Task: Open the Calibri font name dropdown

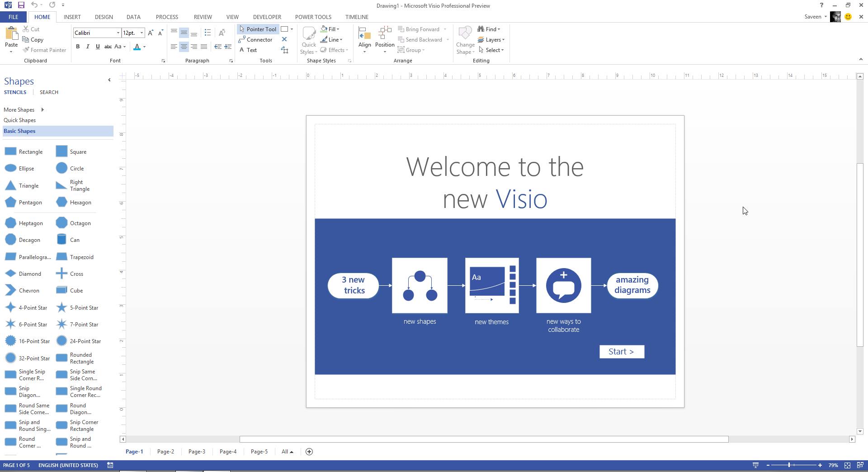Action: coord(118,33)
